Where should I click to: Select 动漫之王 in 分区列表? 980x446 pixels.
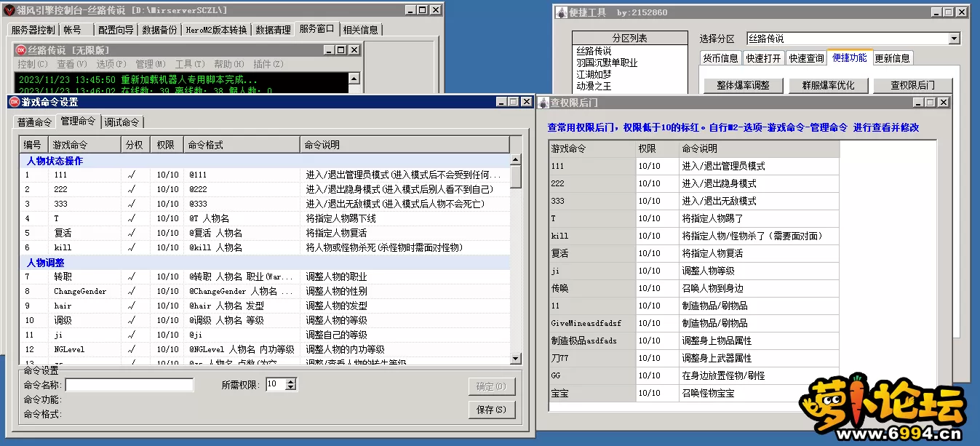point(594,86)
